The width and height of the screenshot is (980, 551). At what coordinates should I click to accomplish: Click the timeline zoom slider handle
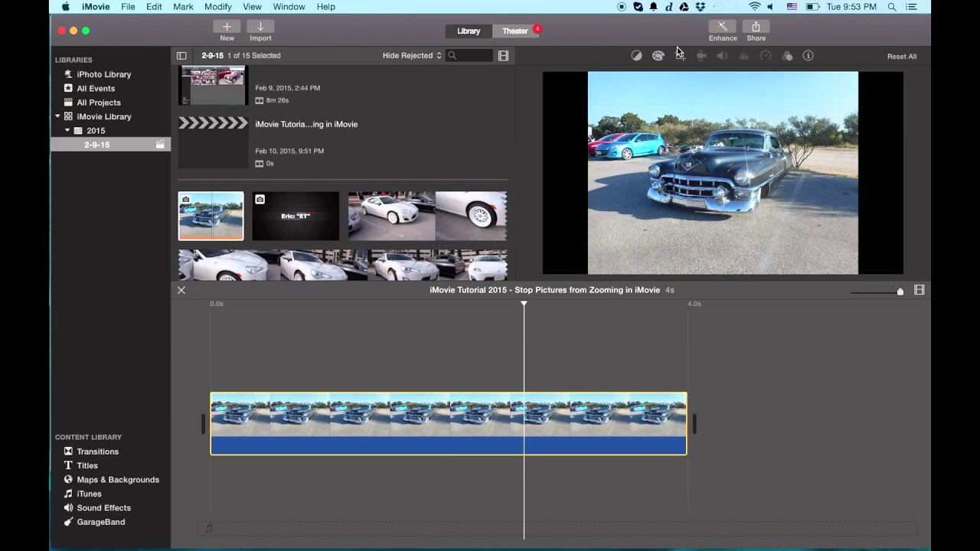(900, 292)
